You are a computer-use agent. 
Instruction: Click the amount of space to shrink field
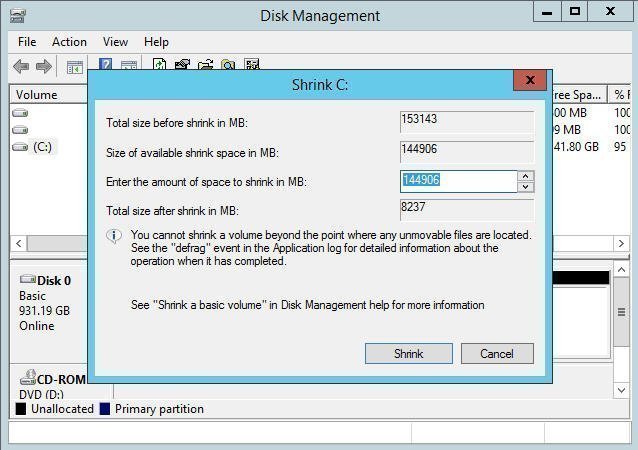click(458, 181)
